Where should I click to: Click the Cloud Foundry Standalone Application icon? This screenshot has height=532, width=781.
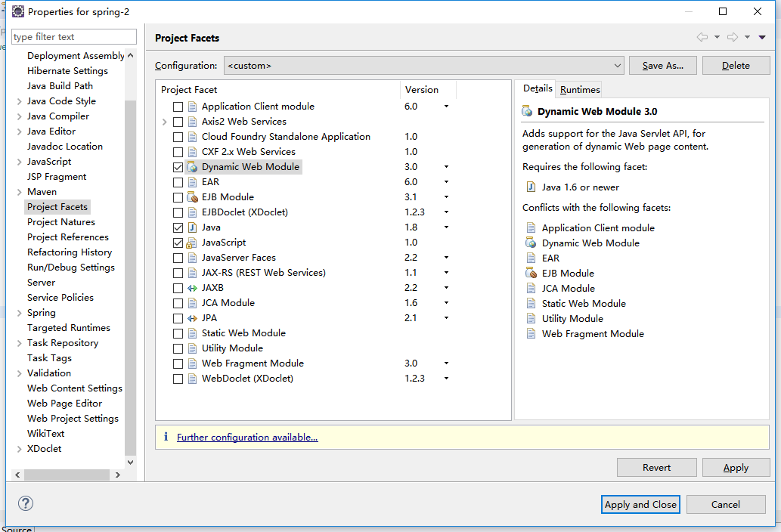[192, 137]
